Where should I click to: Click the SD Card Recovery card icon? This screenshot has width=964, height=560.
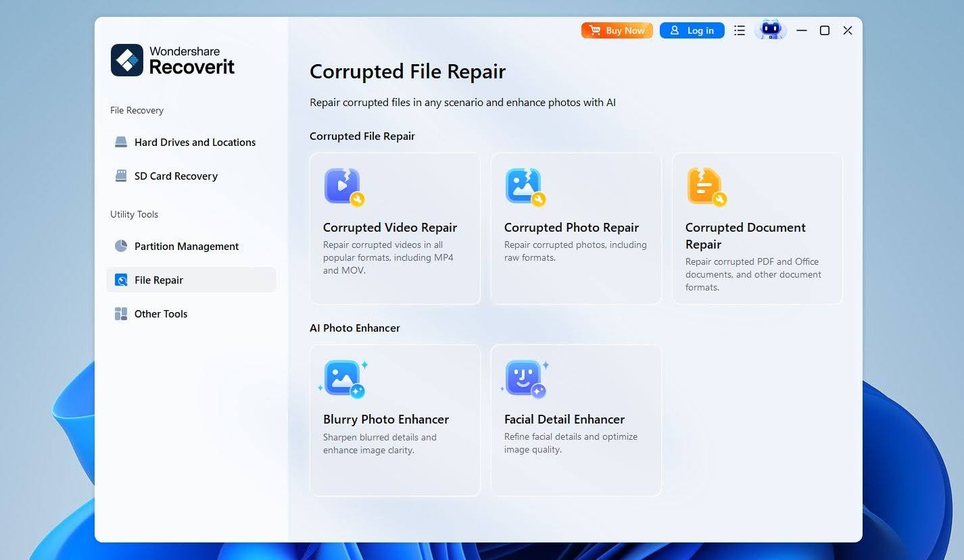[x=121, y=176]
